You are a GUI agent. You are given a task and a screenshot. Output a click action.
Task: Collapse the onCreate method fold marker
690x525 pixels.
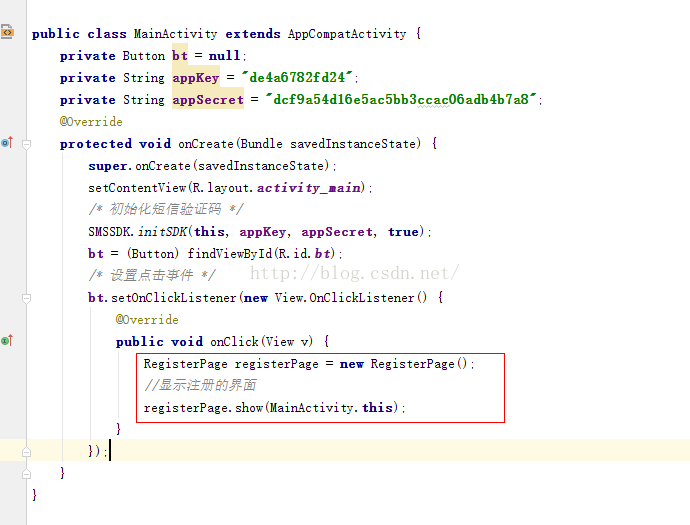(26, 144)
